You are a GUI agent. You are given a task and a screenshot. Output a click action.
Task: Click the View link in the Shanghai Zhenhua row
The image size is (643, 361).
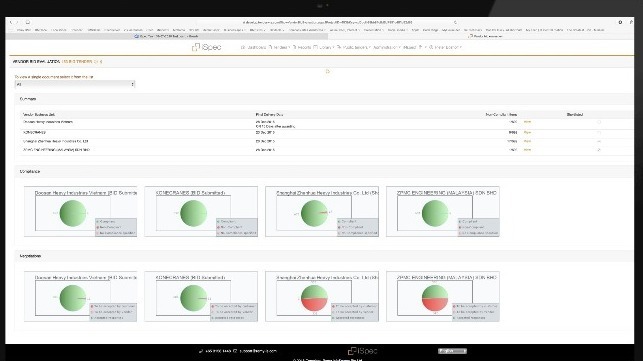point(527,141)
